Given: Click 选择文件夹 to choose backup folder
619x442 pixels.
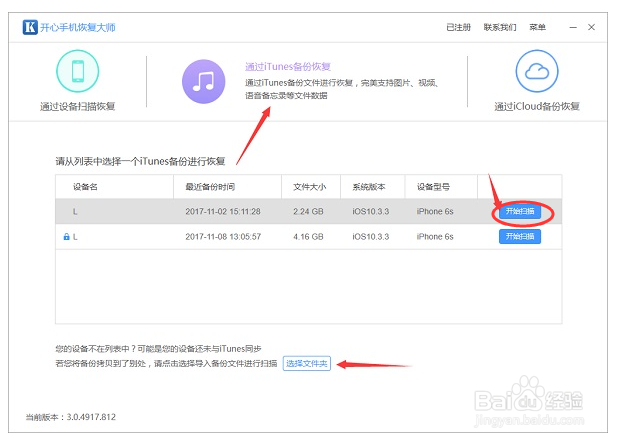Looking at the screenshot, I should pyautogui.click(x=307, y=363).
